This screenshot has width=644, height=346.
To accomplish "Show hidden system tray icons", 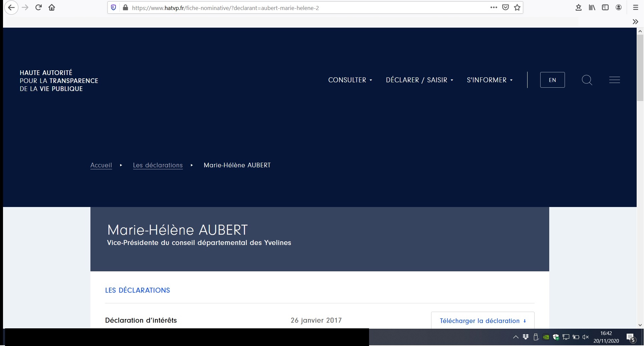I will [516, 337].
